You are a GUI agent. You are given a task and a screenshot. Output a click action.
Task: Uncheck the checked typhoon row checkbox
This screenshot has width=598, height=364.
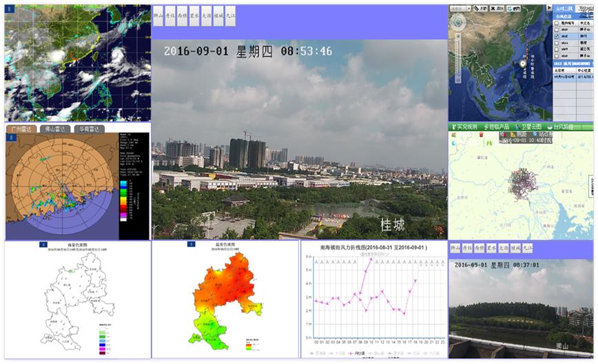point(557,36)
